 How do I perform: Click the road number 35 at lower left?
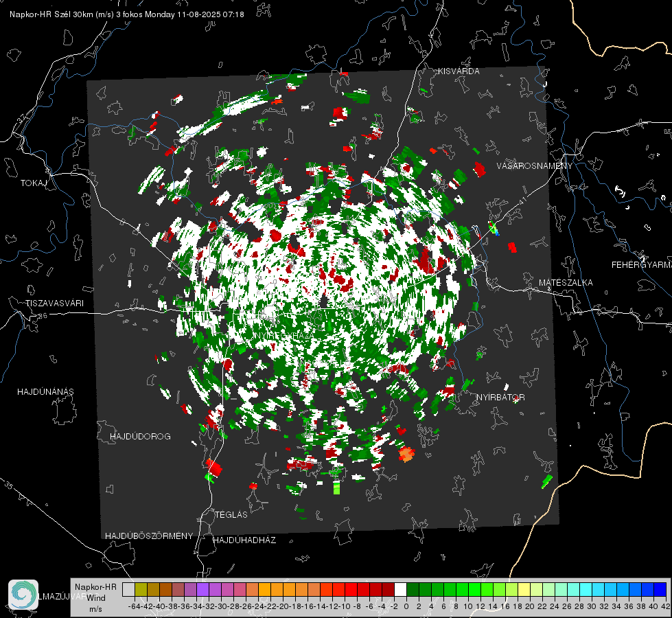tap(9, 485)
